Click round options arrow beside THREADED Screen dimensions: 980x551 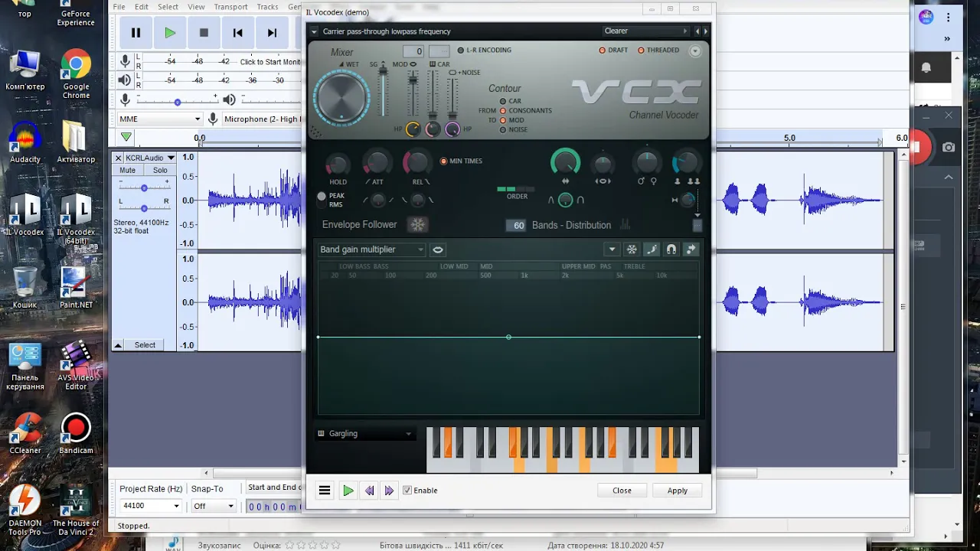click(695, 51)
